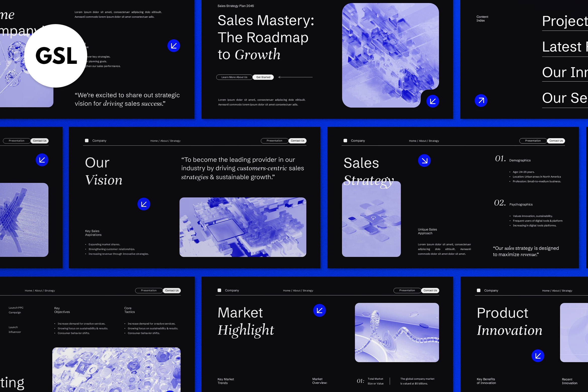Click Learn More About Us button

click(234, 77)
